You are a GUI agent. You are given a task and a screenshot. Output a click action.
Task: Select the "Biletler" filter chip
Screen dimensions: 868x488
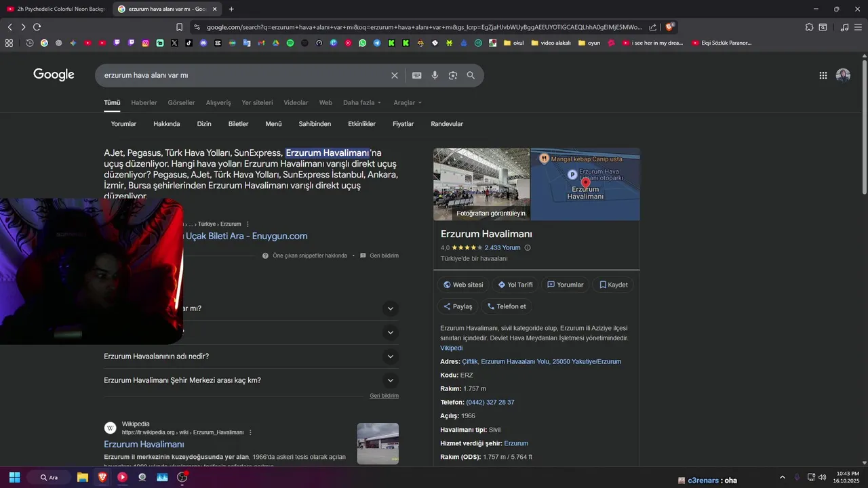pos(238,124)
